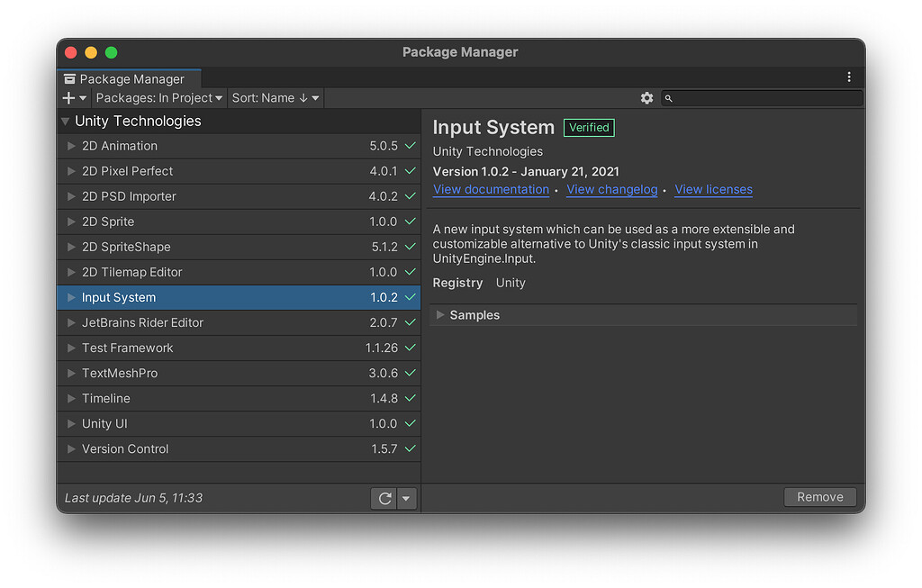Click inside the search input field
Viewport: 922px width, 588px height.
(765, 97)
